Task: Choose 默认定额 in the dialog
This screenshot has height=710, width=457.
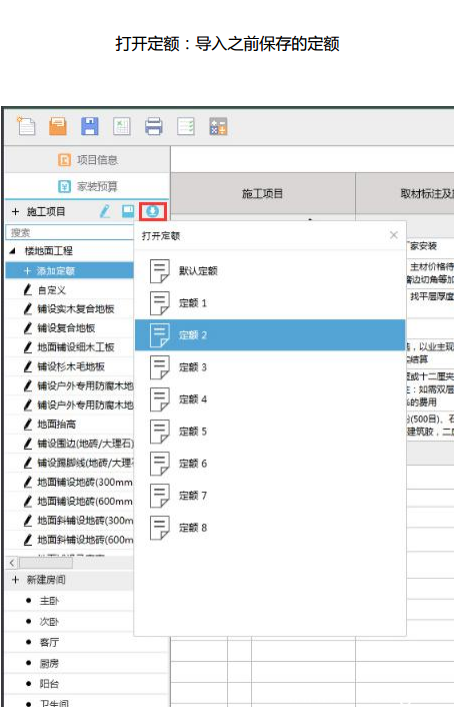Action: (270, 271)
